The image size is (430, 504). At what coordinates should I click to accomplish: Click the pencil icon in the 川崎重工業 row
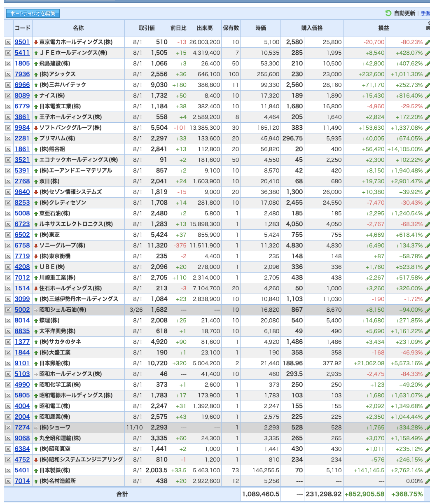[x=428, y=278]
